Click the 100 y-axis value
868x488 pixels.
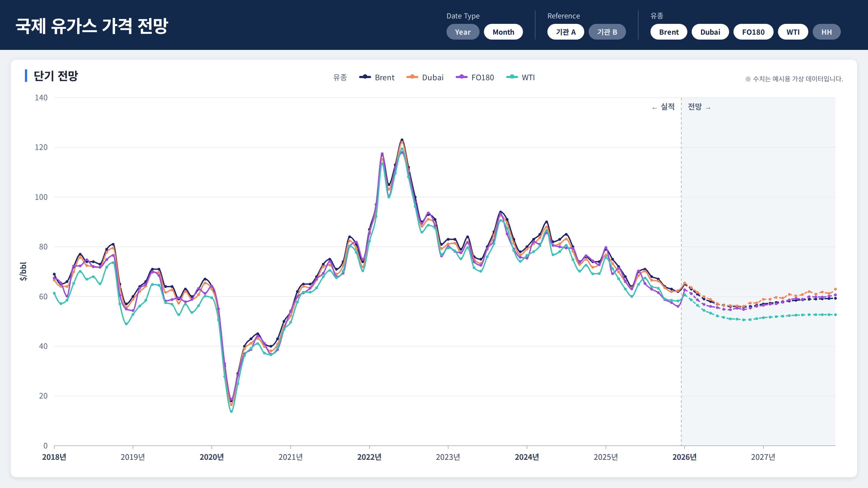[x=41, y=197]
